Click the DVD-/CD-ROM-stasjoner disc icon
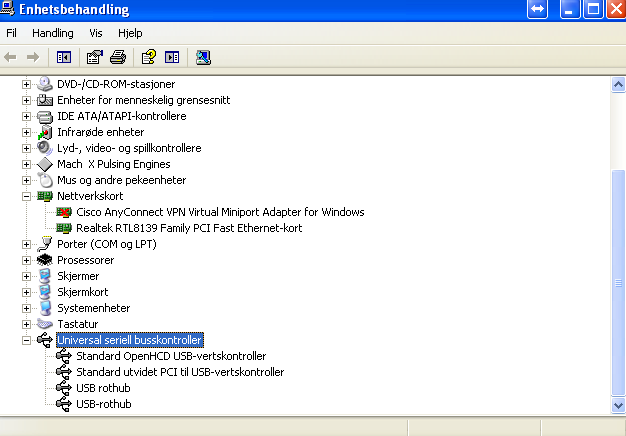The width and height of the screenshot is (626, 436). click(x=45, y=84)
